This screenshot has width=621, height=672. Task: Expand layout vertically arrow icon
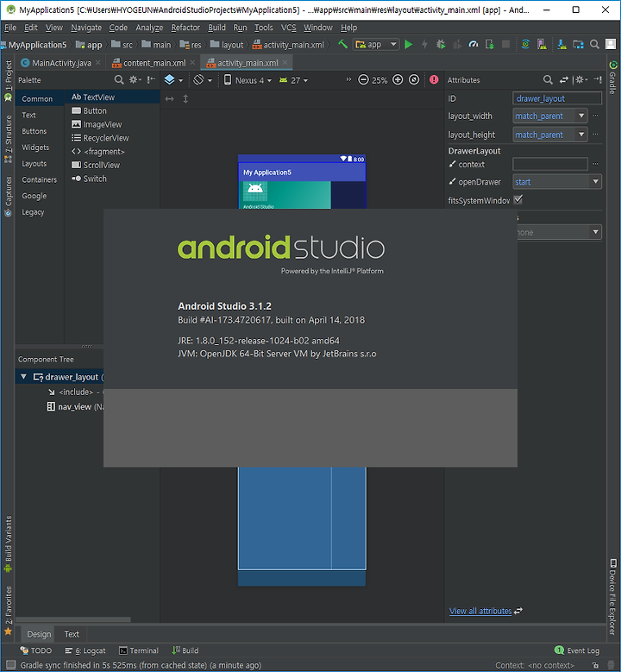(x=185, y=99)
